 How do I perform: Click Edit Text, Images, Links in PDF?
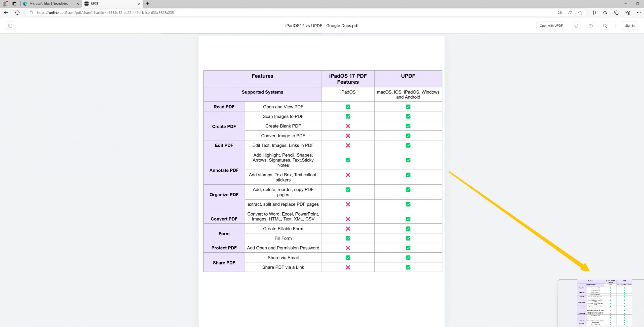283,145
